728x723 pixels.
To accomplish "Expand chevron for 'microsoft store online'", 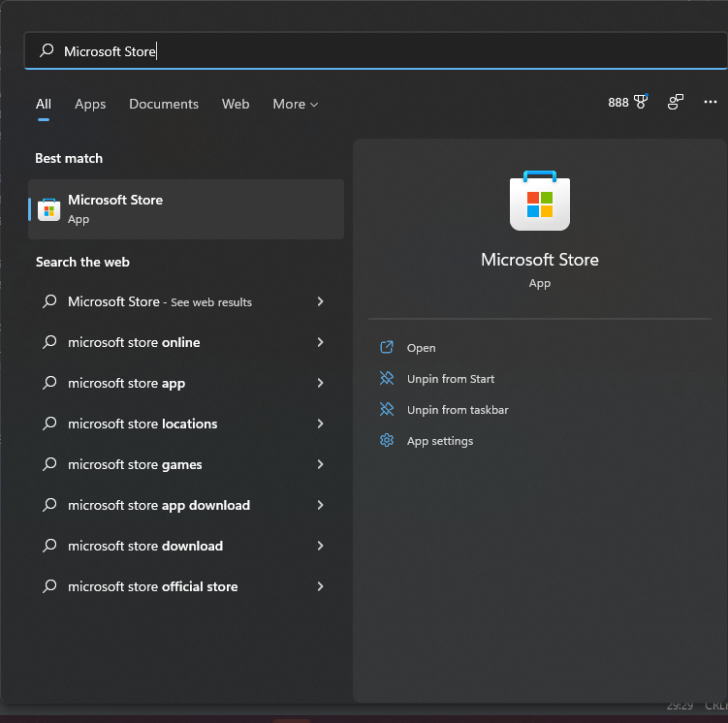I will pyautogui.click(x=320, y=342).
